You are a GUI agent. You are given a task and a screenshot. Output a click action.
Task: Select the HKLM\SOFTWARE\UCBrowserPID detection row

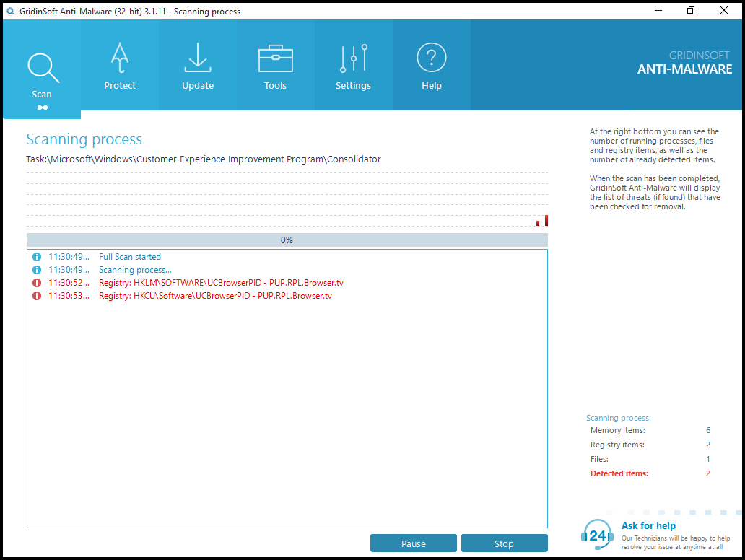click(287, 283)
